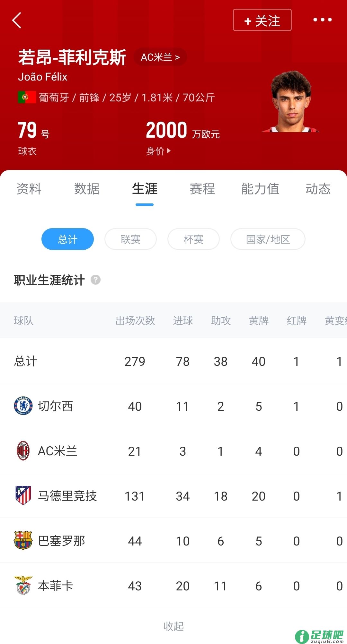Click the +关注 follow button
The width and height of the screenshot is (347, 644).
point(262,20)
